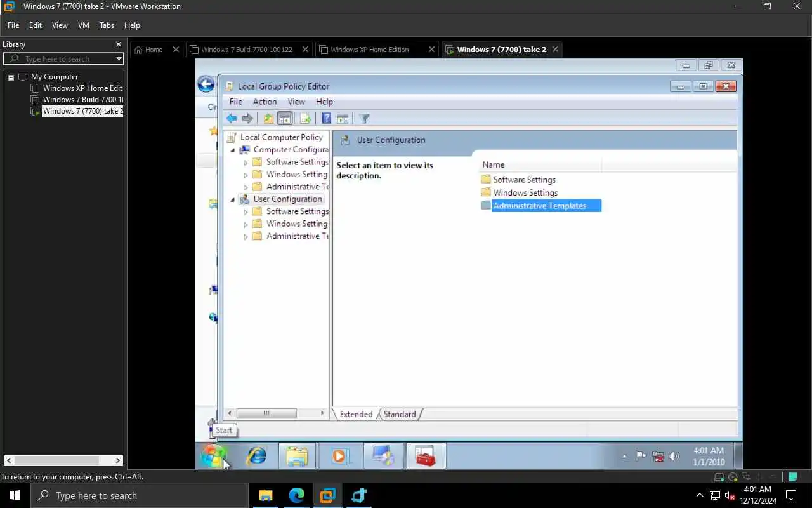Switch to the Extended tab

(x=356, y=414)
